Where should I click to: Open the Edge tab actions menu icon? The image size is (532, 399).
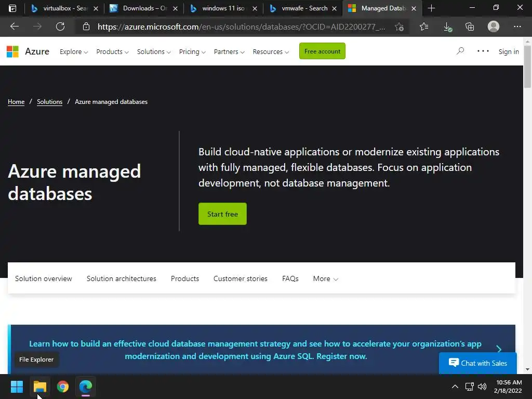12,8
